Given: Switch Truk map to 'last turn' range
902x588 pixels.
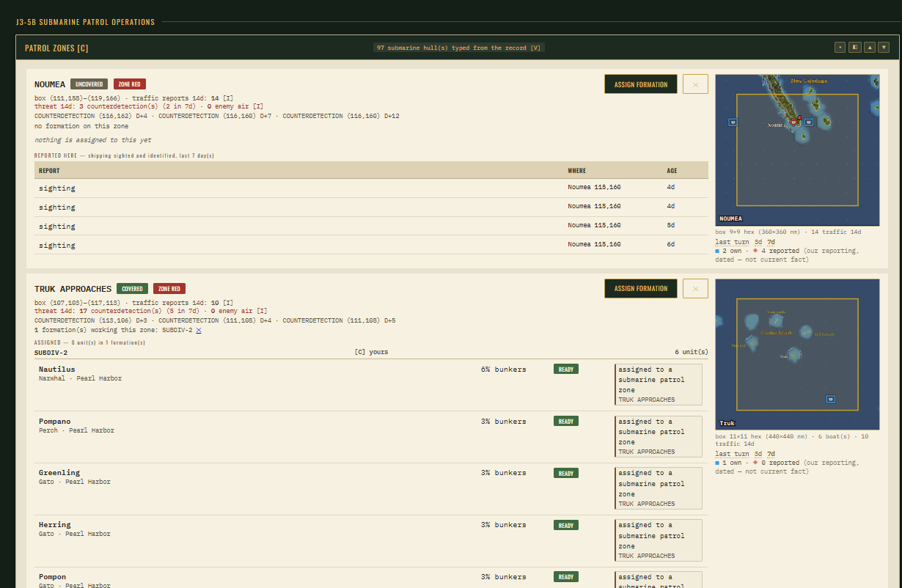Looking at the screenshot, I should [x=732, y=454].
